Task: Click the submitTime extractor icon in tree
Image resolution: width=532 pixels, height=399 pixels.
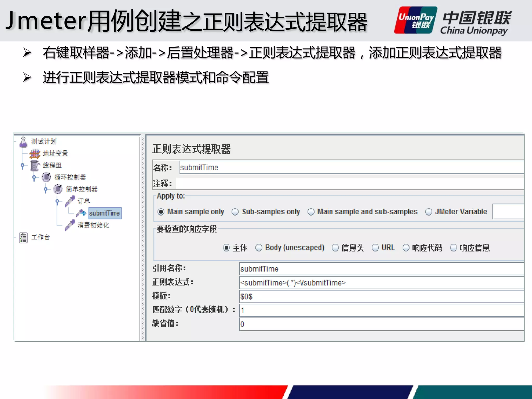Action: [x=81, y=213]
